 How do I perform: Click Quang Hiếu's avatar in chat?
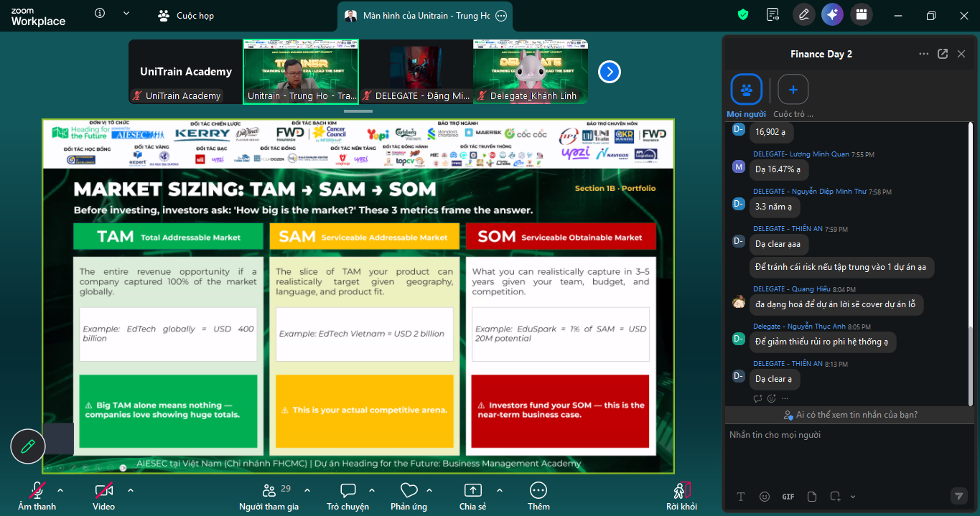pos(738,301)
